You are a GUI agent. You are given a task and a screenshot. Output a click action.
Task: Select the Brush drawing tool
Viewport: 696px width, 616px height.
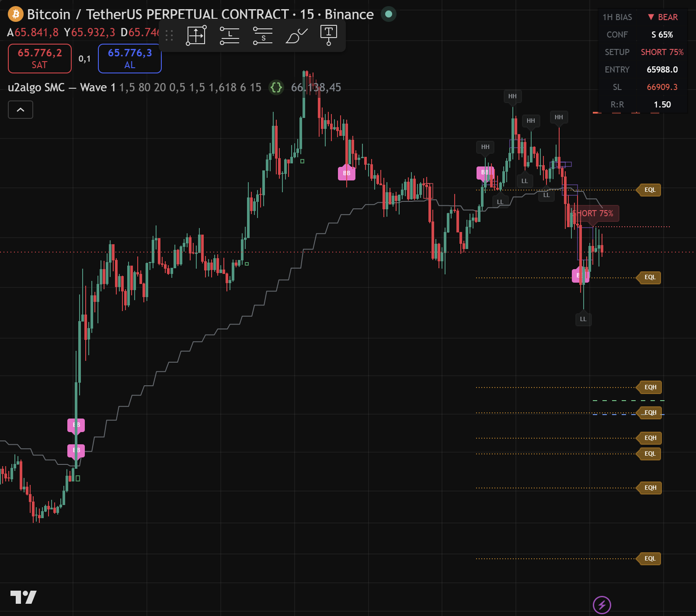click(x=296, y=35)
